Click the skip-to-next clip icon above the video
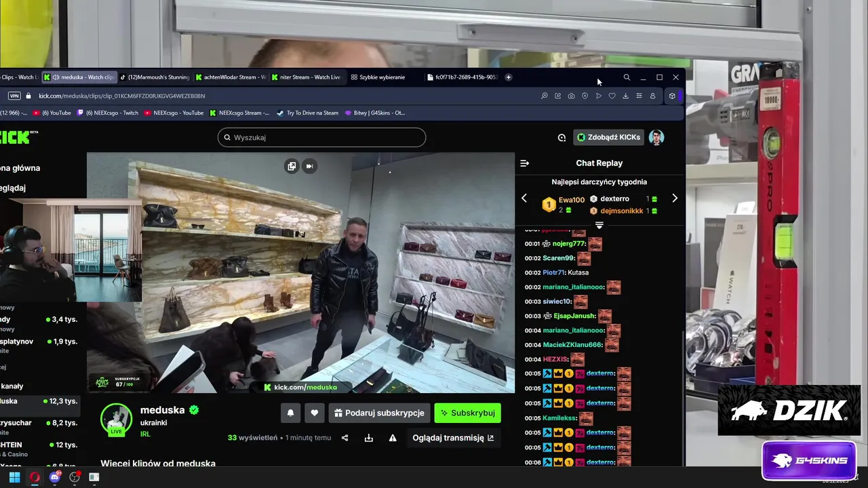868x488 pixels. (309, 166)
